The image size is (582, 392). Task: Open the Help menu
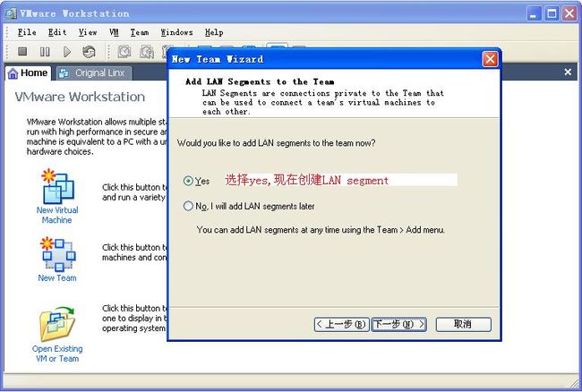[214, 32]
